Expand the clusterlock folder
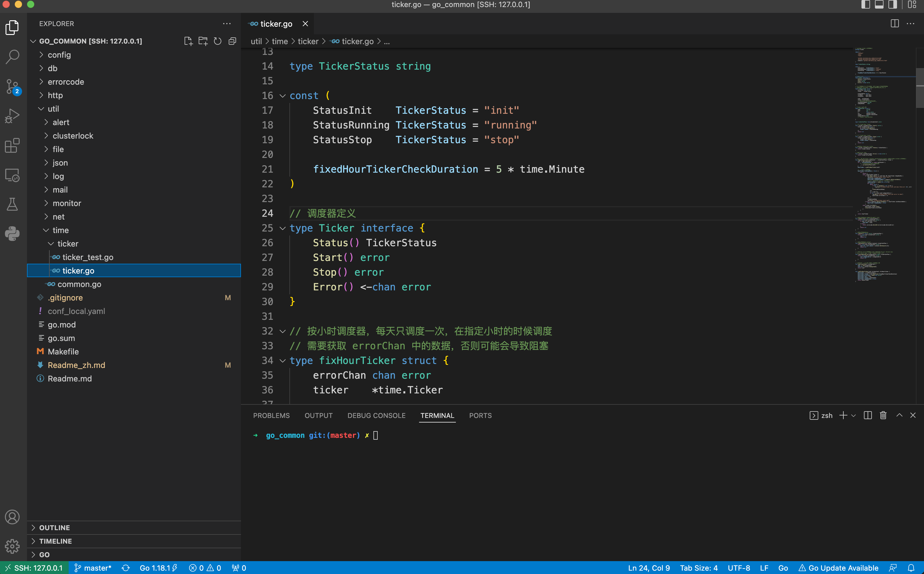Screen dimensions: 924x574 [134, 136]
